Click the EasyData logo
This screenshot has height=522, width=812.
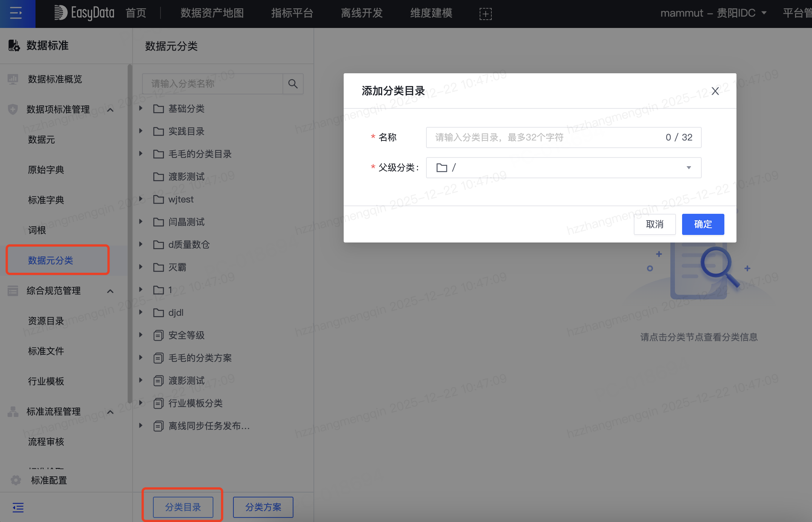point(84,13)
